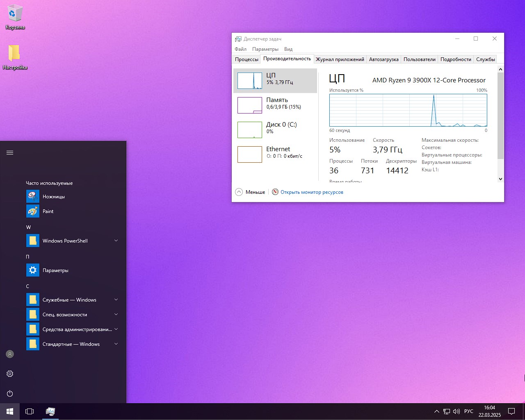Image resolution: width=525 pixels, height=420 pixels.
Task: Select the Ethernet performance item
Action: (275, 154)
